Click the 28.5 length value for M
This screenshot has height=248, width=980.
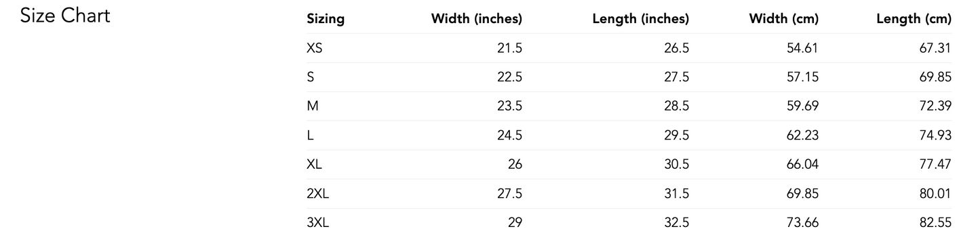pos(677,106)
